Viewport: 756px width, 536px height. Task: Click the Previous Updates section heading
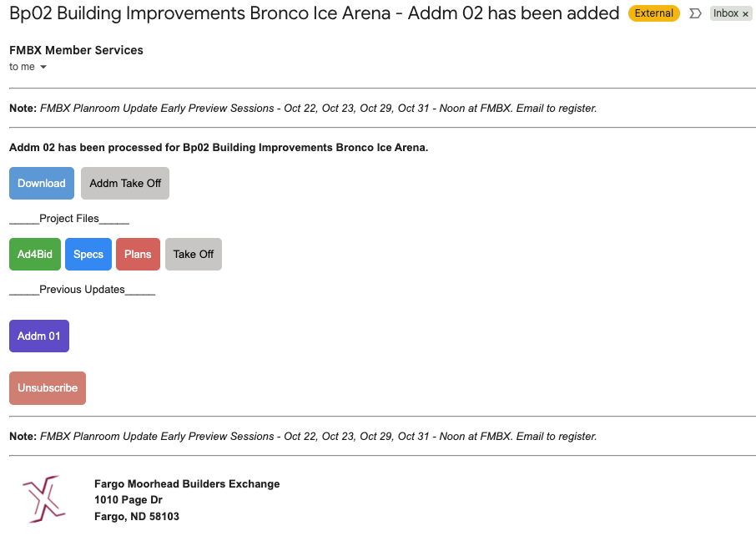[82, 290]
